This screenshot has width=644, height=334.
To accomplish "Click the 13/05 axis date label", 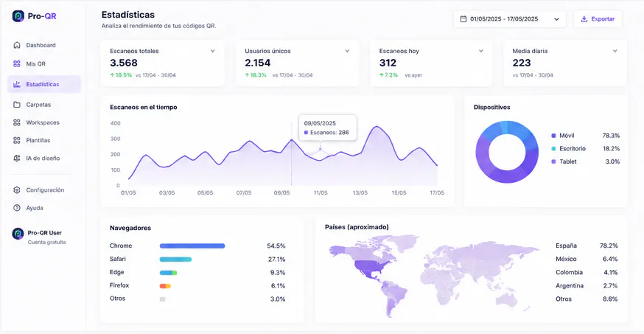I will [360, 192].
